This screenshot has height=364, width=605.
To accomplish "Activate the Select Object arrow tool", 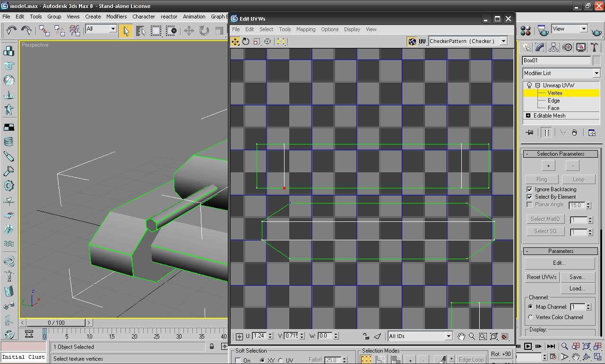I will [125, 31].
